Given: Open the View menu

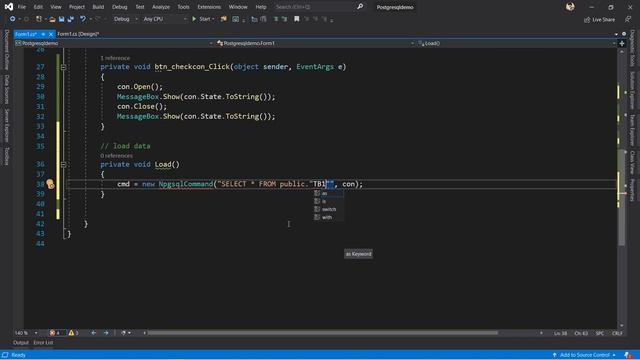Looking at the screenshot, I should (x=56, y=7).
